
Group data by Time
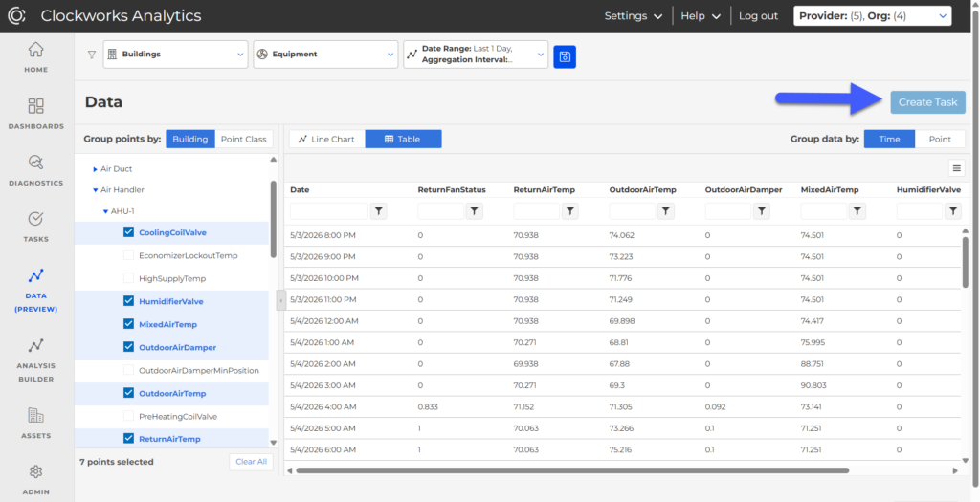[889, 140]
